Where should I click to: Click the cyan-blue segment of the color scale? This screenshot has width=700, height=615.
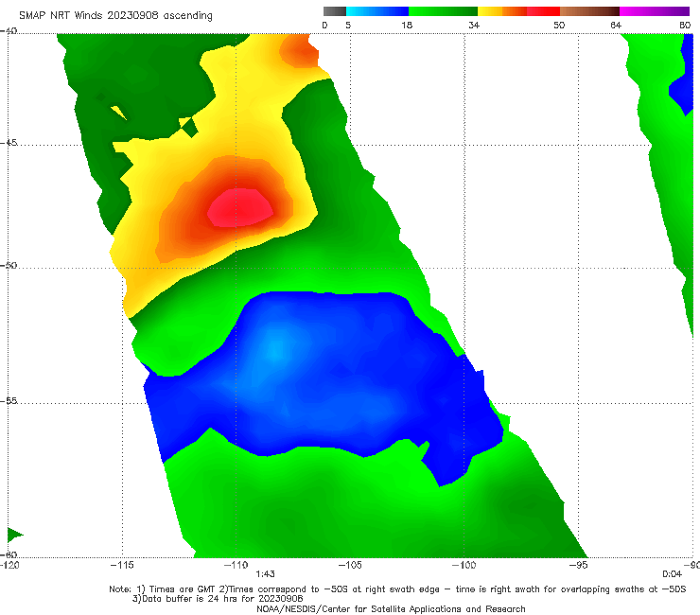pos(377,11)
